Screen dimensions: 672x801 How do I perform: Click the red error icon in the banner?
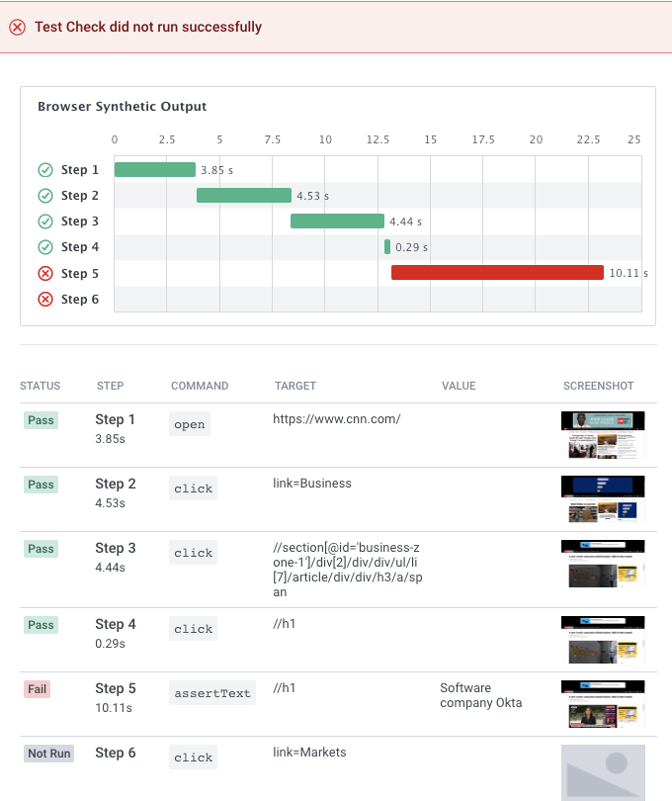click(x=18, y=28)
